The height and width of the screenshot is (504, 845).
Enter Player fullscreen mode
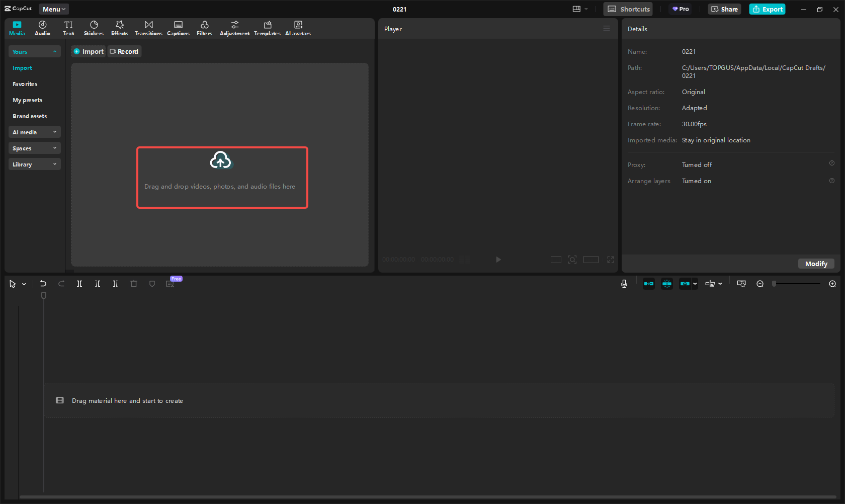(x=611, y=260)
